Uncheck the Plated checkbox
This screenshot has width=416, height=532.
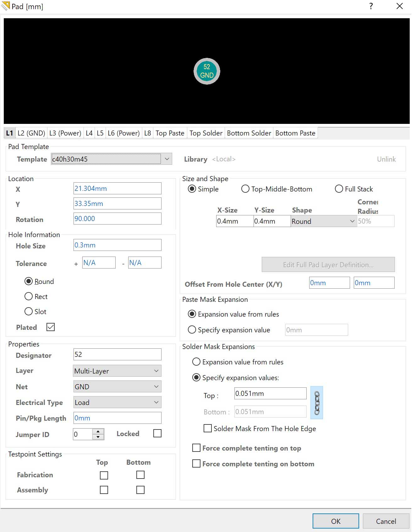[x=51, y=327]
